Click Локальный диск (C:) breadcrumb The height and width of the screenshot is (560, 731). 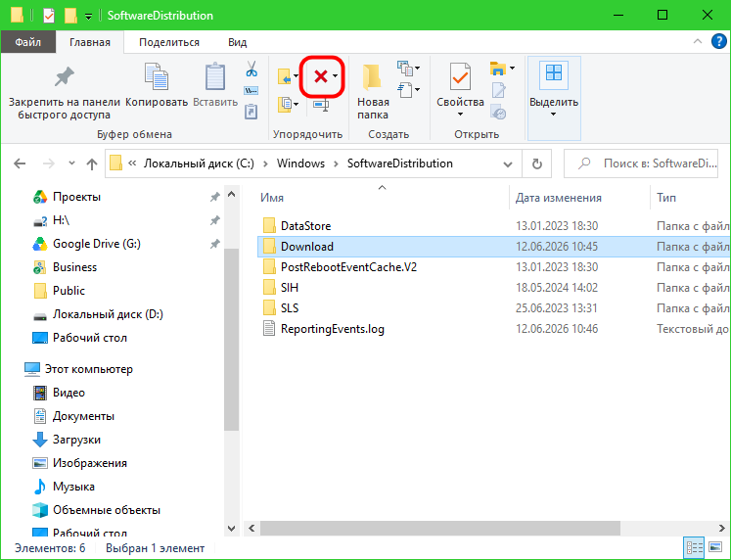tap(199, 163)
